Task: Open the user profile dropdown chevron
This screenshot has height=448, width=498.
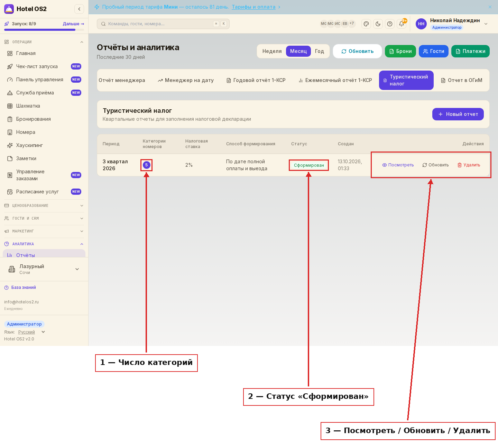Action: tap(486, 24)
